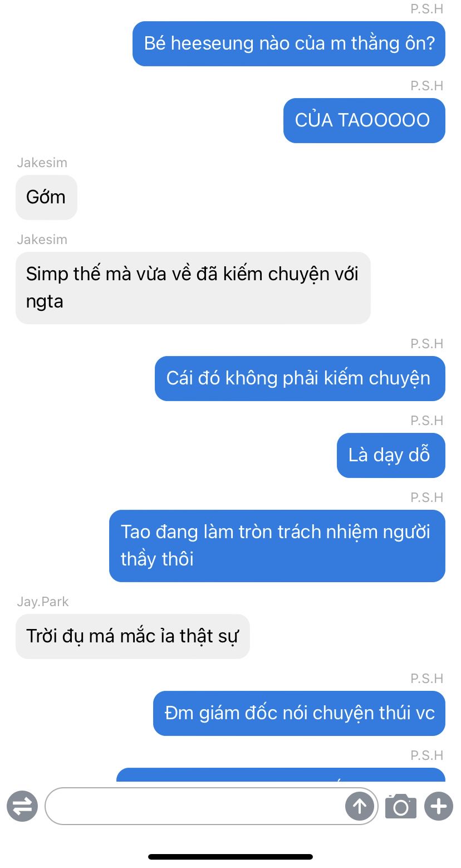Image resolution: width=461 pixels, height=868 pixels.
Task: Tap Jay.Park's "Trời đụ má mắc ỉa" message
Action: (133, 636)
